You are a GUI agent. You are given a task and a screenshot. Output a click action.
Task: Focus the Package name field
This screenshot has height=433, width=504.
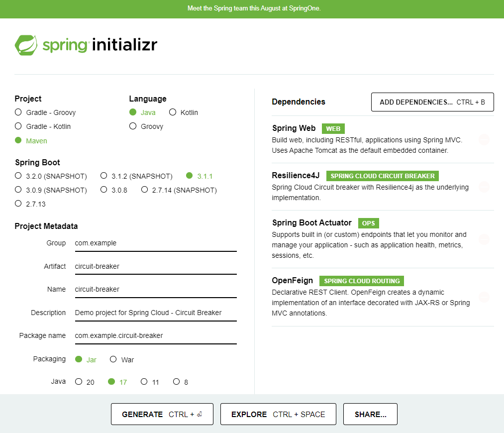click(x=156, y=336)
